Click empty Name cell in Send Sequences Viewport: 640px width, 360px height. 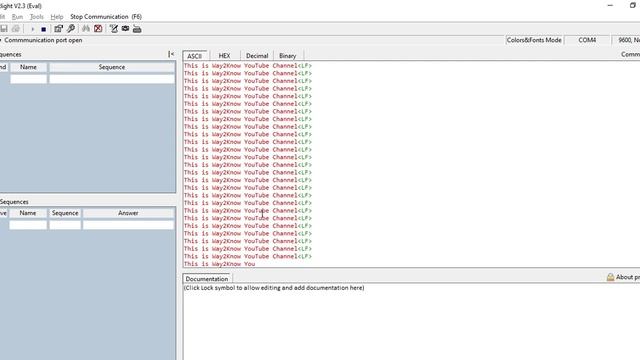click(x=29, y=79)
